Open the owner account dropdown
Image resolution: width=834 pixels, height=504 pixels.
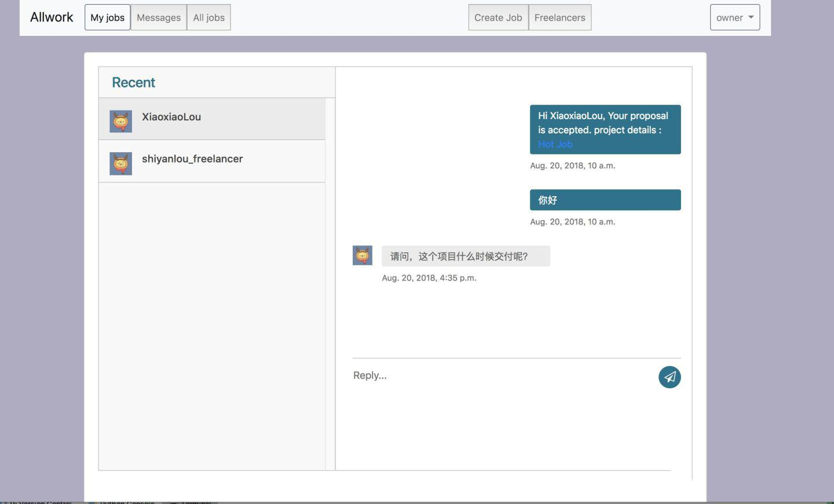pos(735,17)
